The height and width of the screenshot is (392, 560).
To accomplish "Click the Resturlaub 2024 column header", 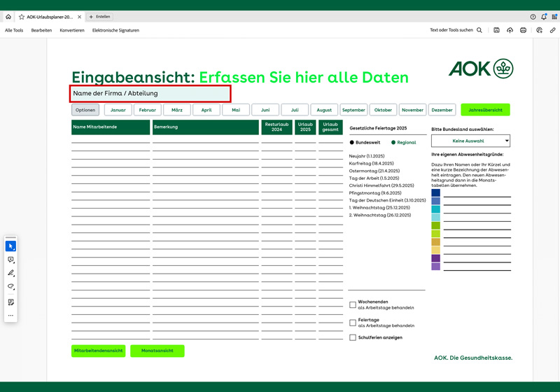I will (x=276, y=127).
